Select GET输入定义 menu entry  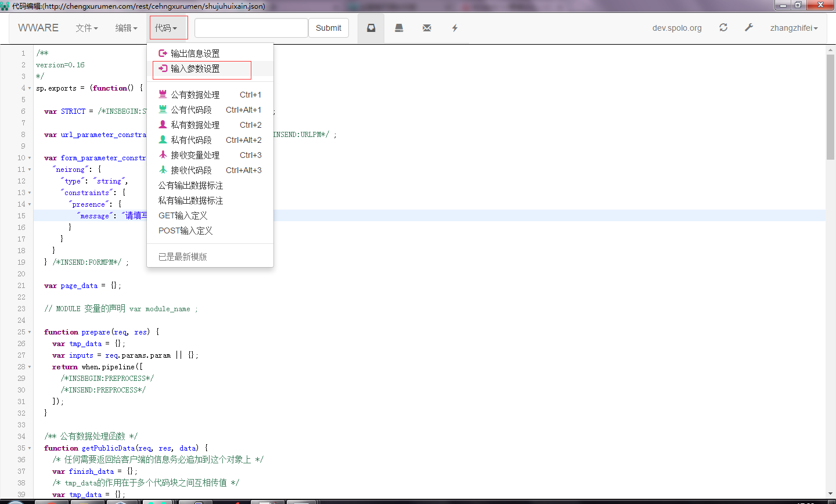pyautogui.click(x=210, y=215)
